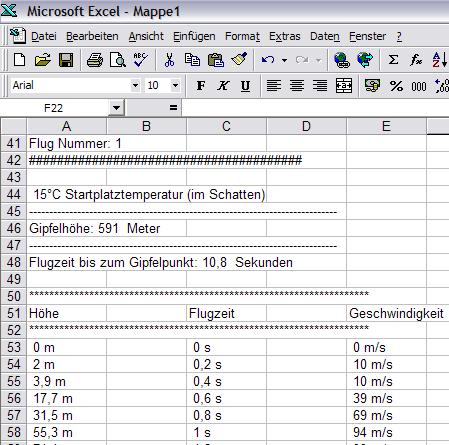The image size is (449, 445).
Task: Open a file with the Open folder icon
Action: point(42,60)
